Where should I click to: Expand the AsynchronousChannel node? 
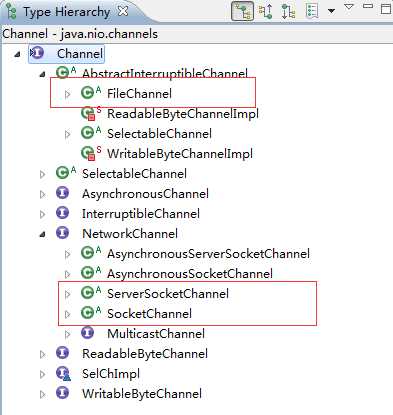click(42, 194)
